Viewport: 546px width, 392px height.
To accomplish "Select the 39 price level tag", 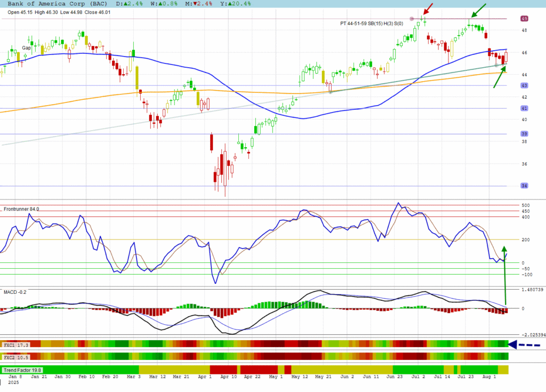I will point(525,134).
